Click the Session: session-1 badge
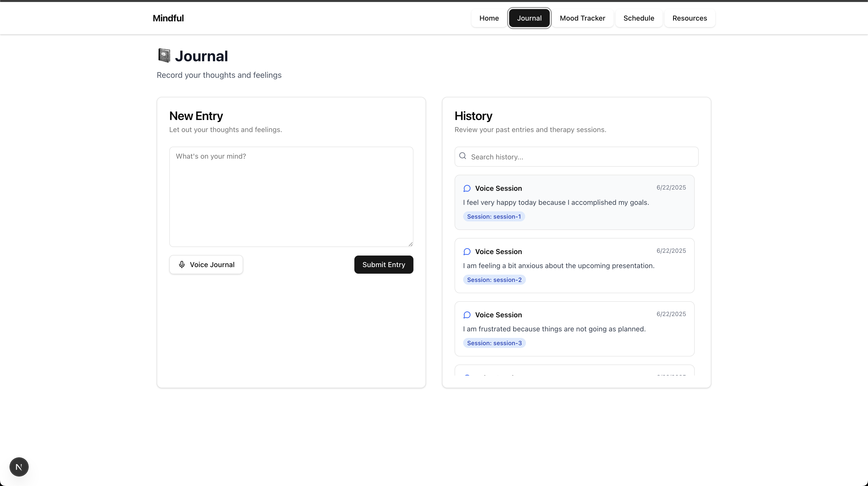868x486 pixels. (494, 217)
